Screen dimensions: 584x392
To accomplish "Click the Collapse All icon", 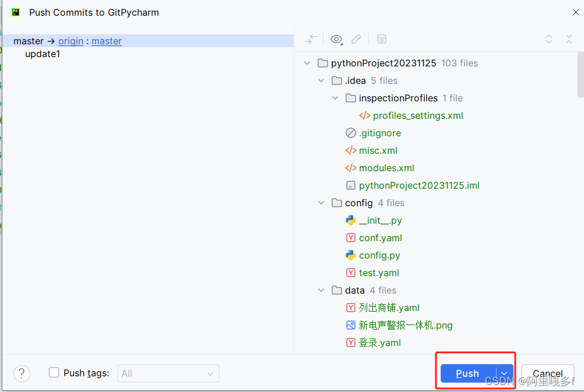I will click(x=569, y=39).
